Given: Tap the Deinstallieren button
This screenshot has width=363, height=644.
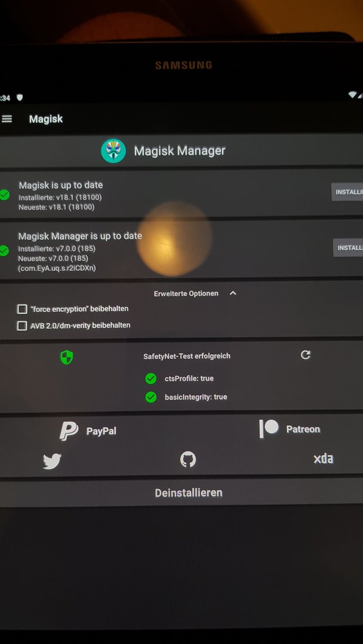Looking at the screenshot, I should tap(188, 493).
